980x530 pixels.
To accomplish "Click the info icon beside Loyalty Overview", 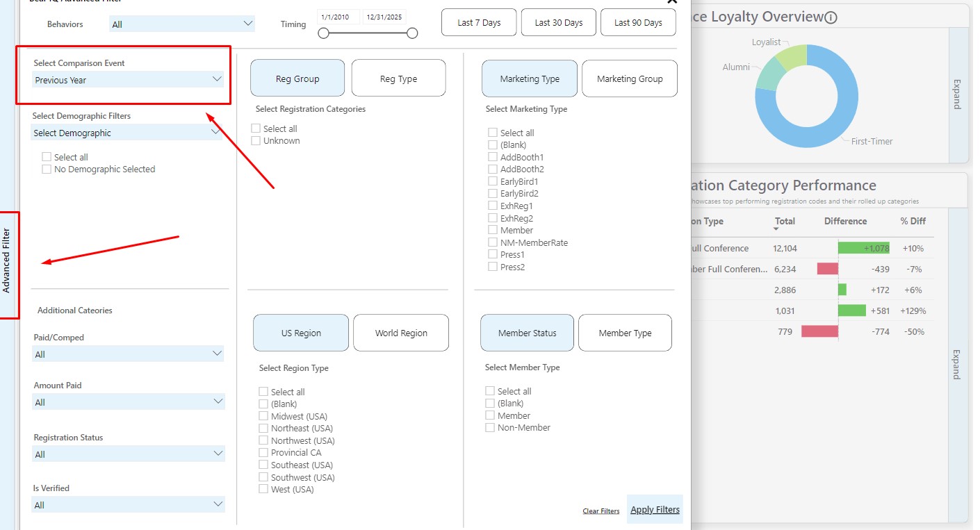I will coord(830,18).
